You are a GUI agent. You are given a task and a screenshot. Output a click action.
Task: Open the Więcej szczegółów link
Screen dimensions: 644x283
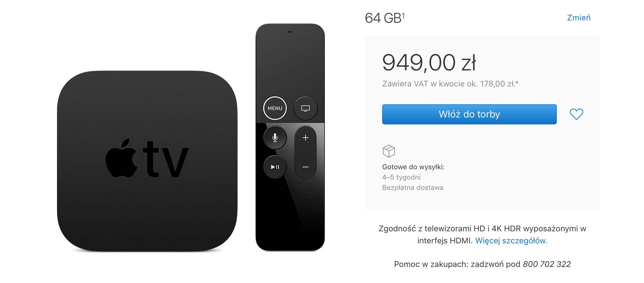[x=511, y=240]
